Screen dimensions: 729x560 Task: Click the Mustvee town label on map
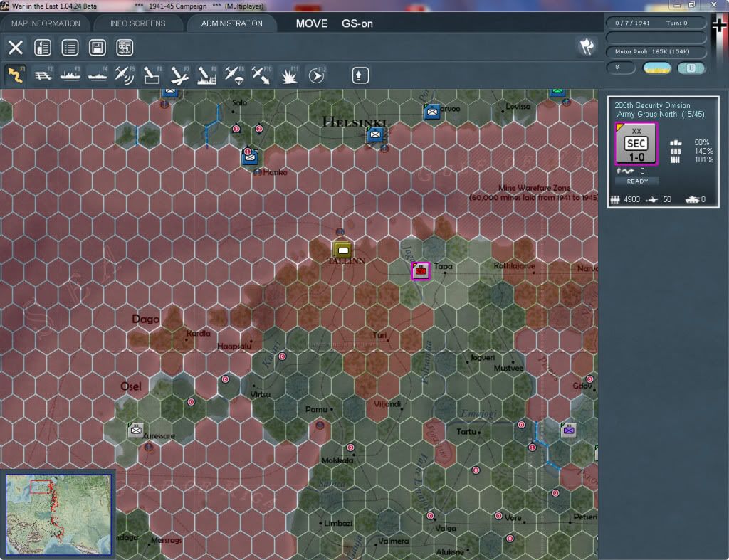508,368
